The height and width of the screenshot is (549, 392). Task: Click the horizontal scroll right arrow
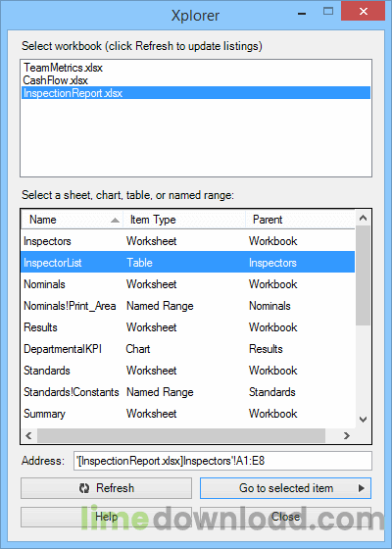coord(347,435)
